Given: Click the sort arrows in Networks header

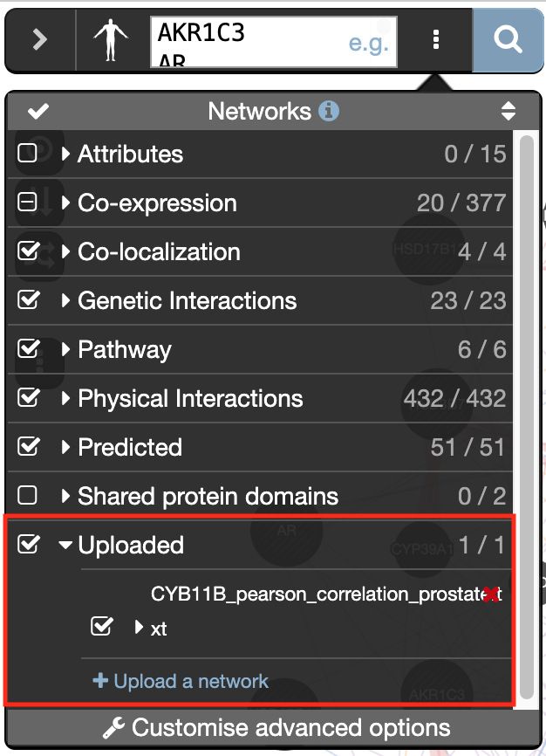Looking at the screenshot, I should [508, 112].
